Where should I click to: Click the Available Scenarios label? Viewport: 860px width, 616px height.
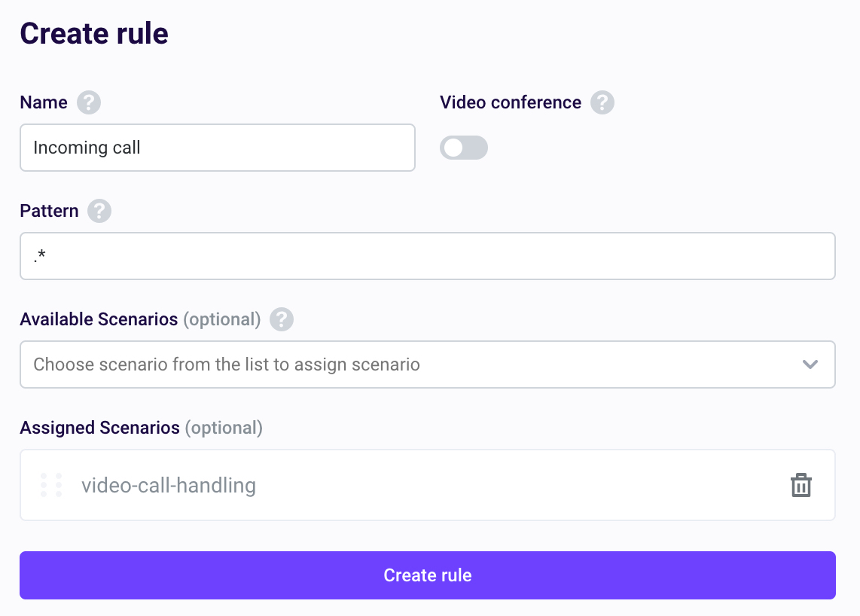pos(99,319)
